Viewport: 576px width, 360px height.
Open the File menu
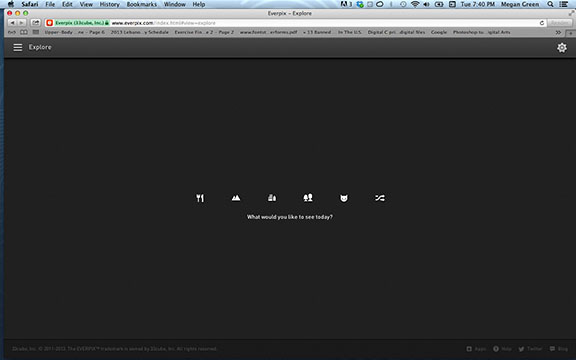(x=50, y=4)
